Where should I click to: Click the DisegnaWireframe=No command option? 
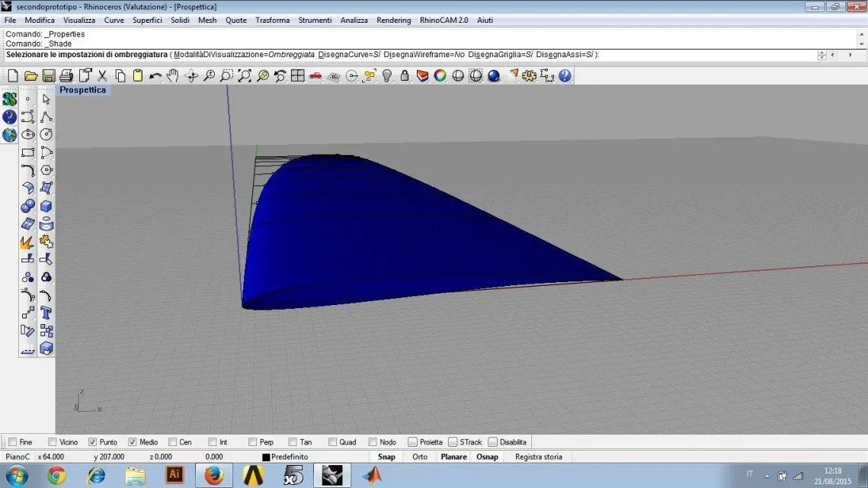click(x=424, y=54)
